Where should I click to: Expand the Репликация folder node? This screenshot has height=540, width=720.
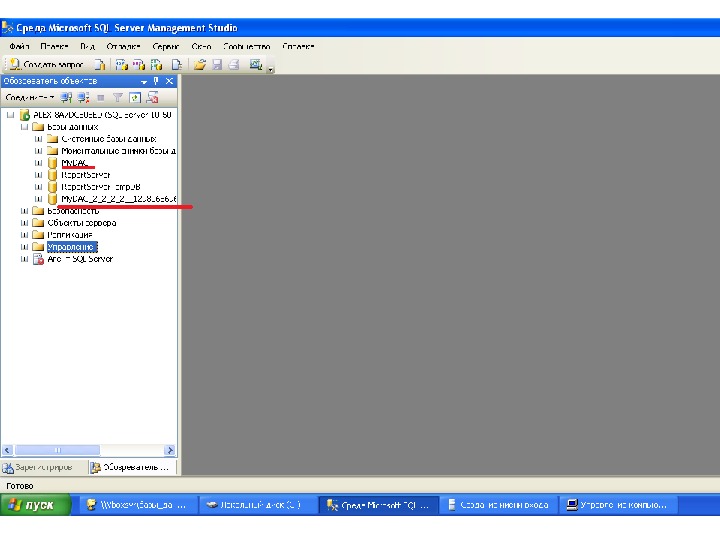pyautogui.click(x=24, y=235)
